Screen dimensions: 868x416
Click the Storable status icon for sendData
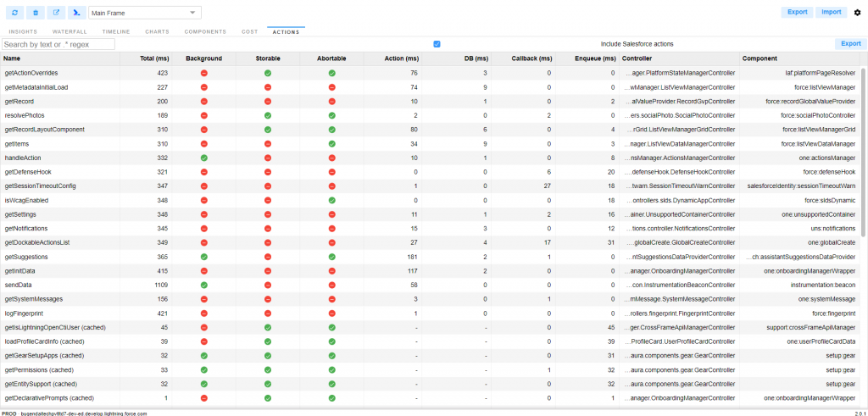click(268, 285)
